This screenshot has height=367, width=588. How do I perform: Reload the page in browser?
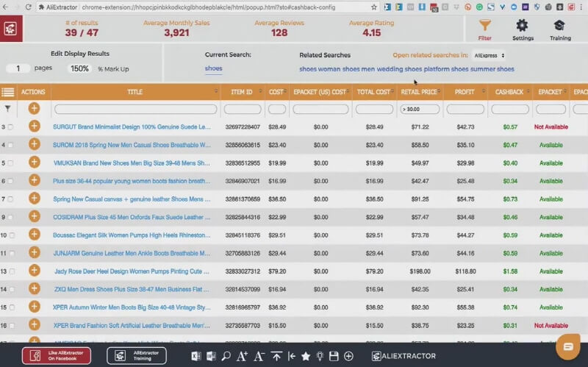pyautogui.click(x=29, y=7)
